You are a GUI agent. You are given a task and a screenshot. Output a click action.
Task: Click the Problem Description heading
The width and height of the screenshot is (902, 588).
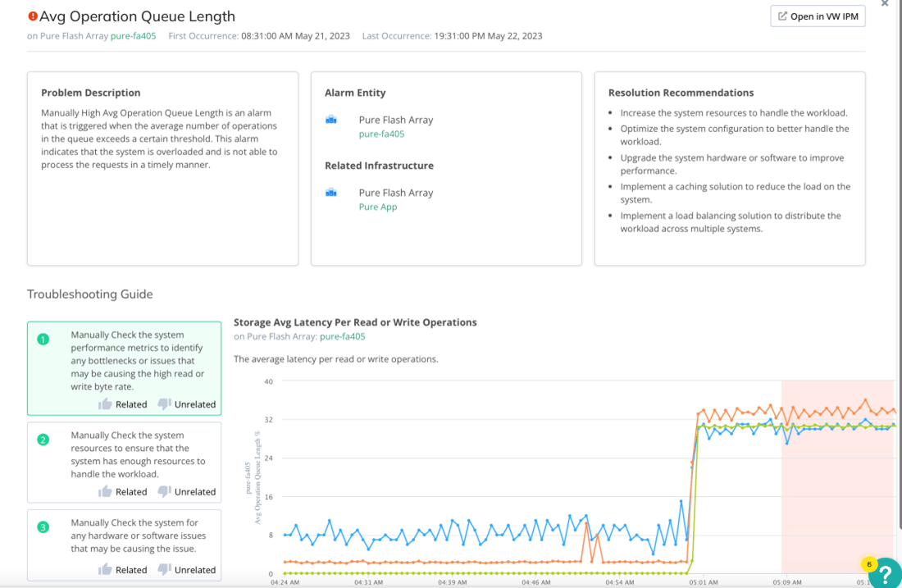tap(91, 93)
